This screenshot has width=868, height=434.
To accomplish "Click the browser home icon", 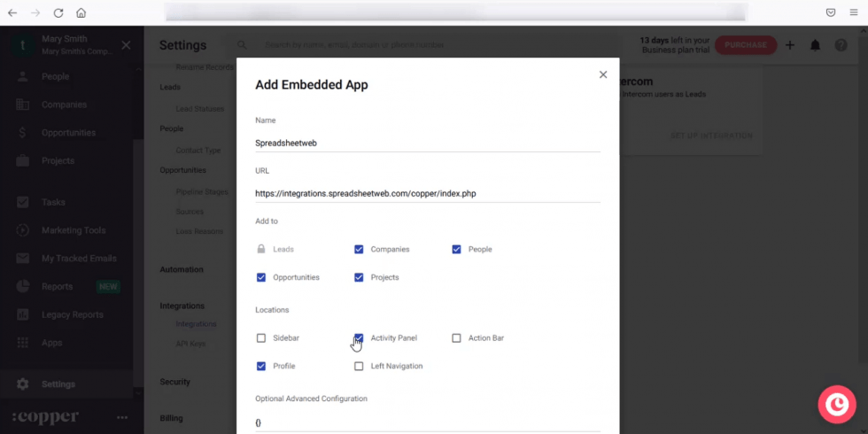I will (x=81, y=13).
